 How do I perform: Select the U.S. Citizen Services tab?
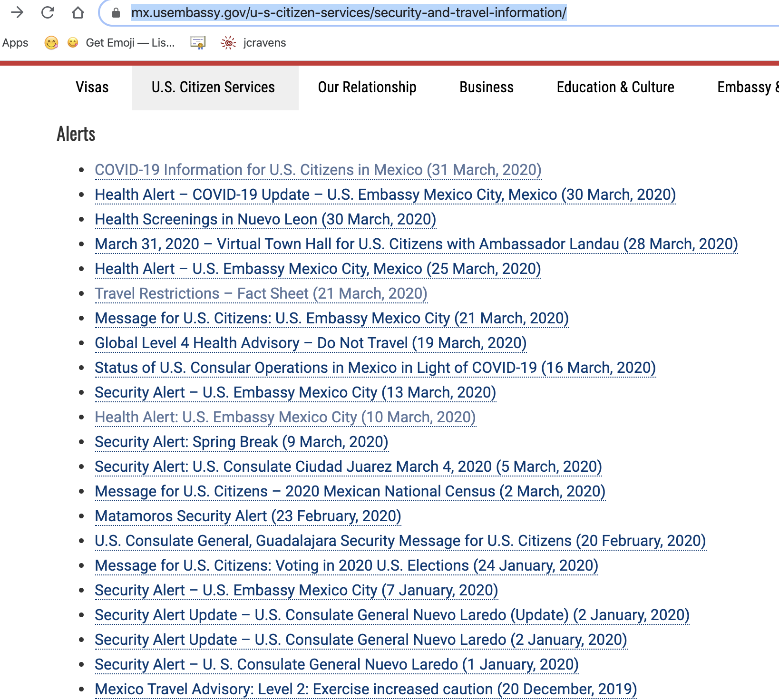click(x=213, y=87)
